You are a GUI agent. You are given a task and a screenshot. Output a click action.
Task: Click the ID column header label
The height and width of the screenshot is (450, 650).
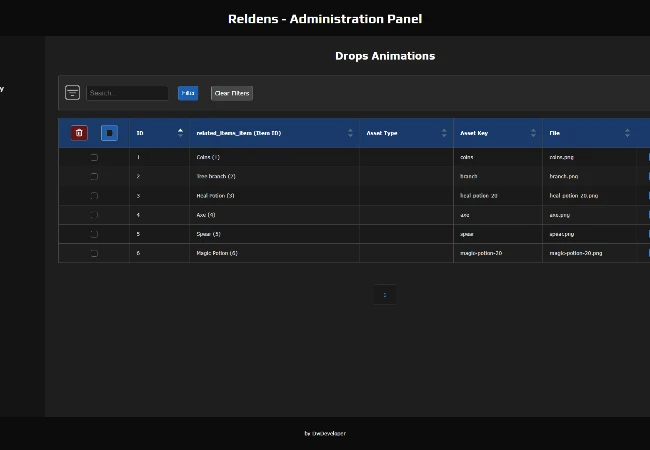coord(140,133)
